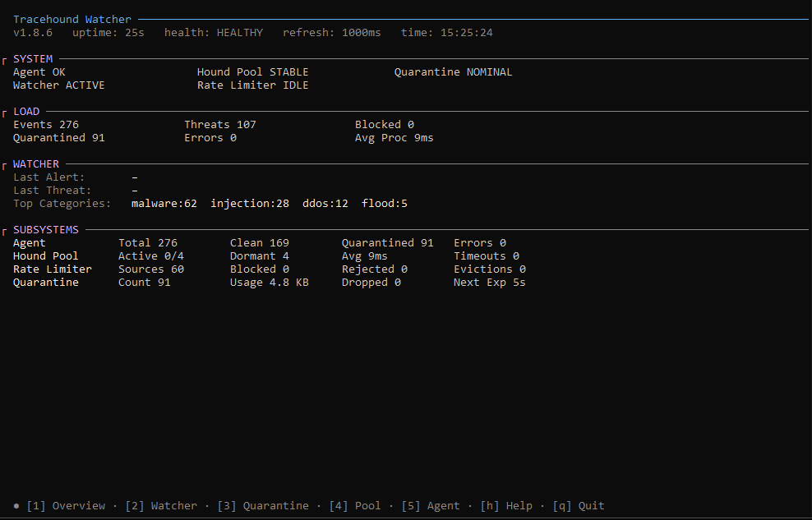Select the [q] Quit option
The height and width of the screenshot is (520, 812).
(579, 505)
